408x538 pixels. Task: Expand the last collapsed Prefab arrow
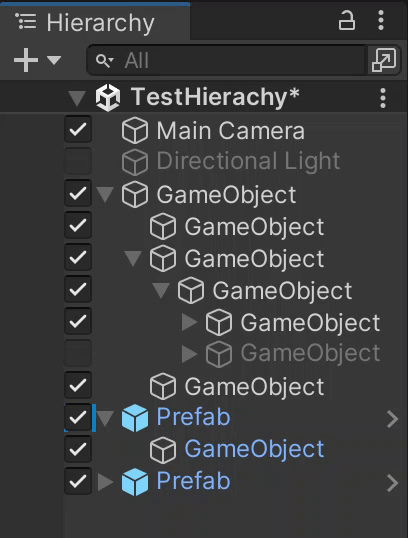[x=105, y=482]
